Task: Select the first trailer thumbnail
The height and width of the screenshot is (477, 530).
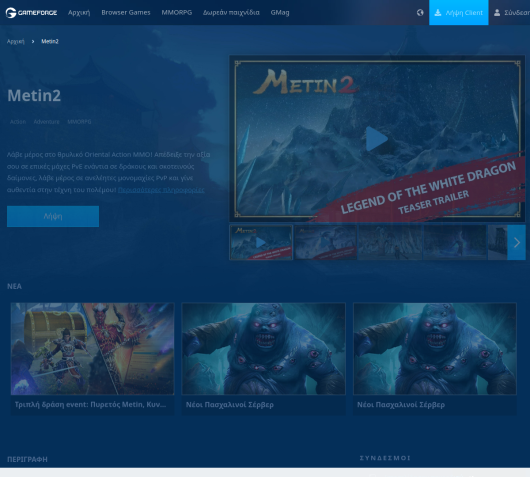Action: pyautogui.click(x=261, y=242)
